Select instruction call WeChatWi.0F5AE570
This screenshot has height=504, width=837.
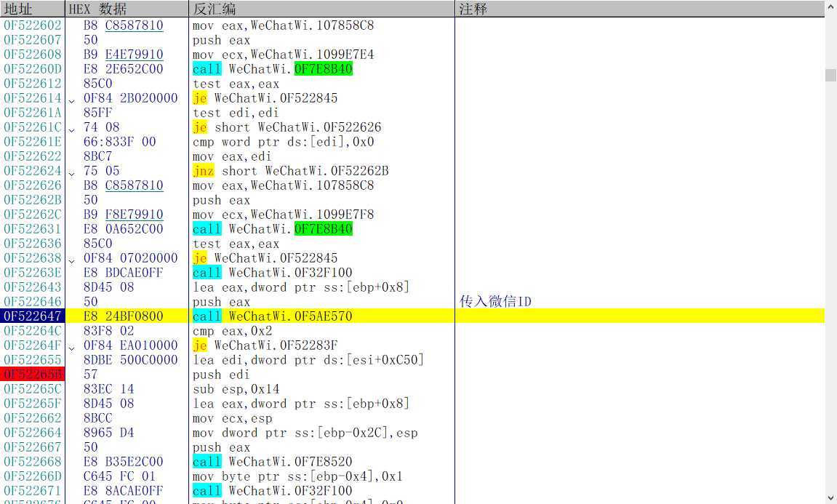[x=272, y=316]
